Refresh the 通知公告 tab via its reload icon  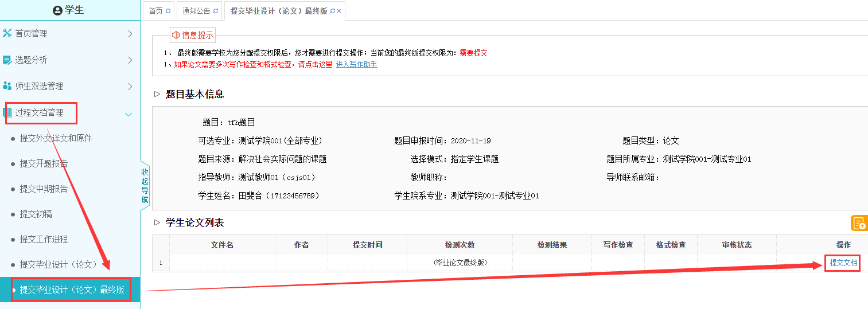216,11
